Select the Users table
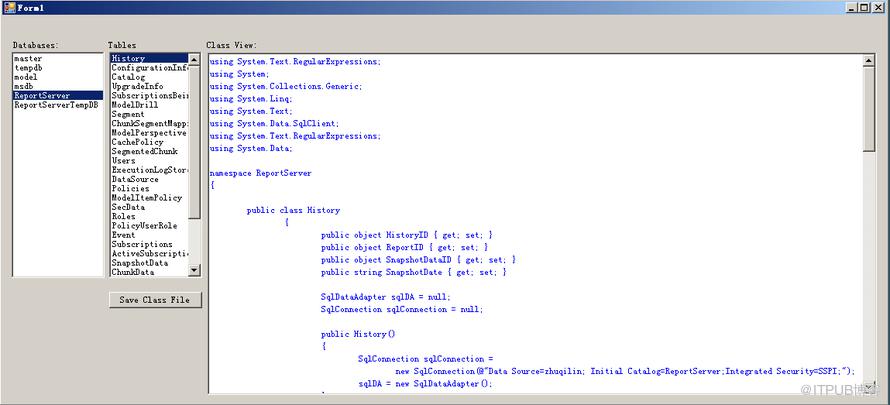Image resolution: width=890 pixels, height=405 pixels. [x=149, y=161]
